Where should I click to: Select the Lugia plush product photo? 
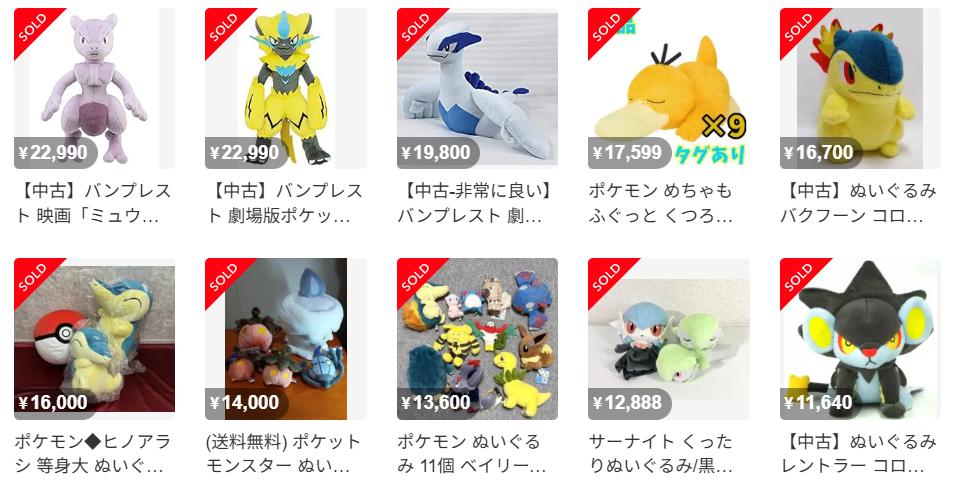tap(477, 89)
